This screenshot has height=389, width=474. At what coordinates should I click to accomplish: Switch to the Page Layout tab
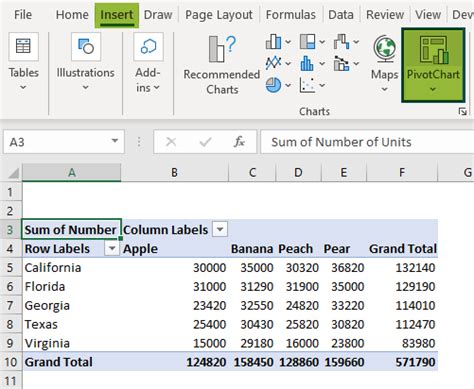[x=219, y=15]
